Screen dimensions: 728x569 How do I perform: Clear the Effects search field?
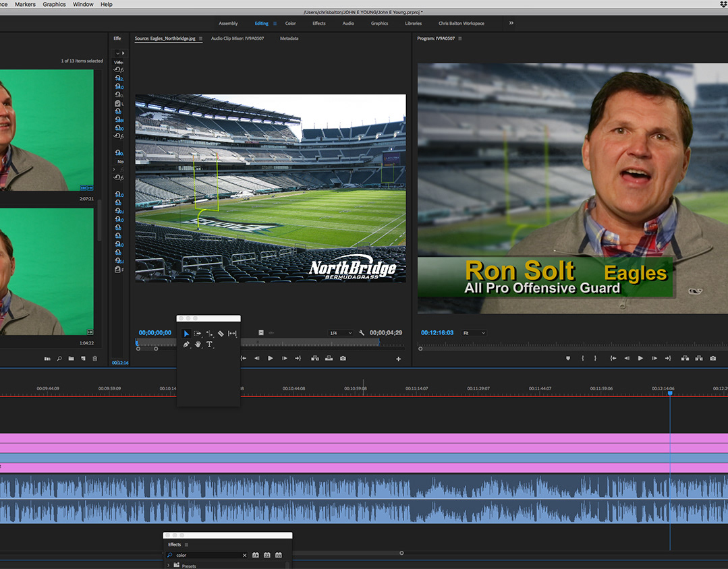pyautogui.click(x=245, y=555)
